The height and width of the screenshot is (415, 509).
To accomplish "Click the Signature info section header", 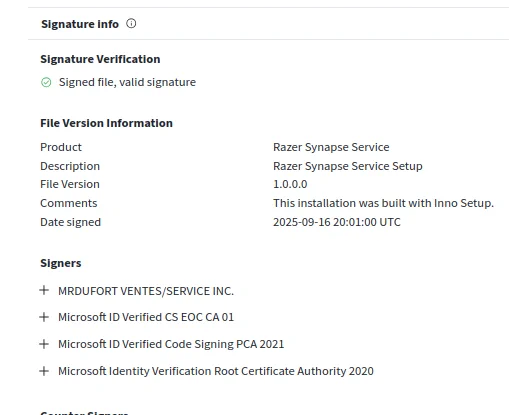I will [x=80, y=24].
